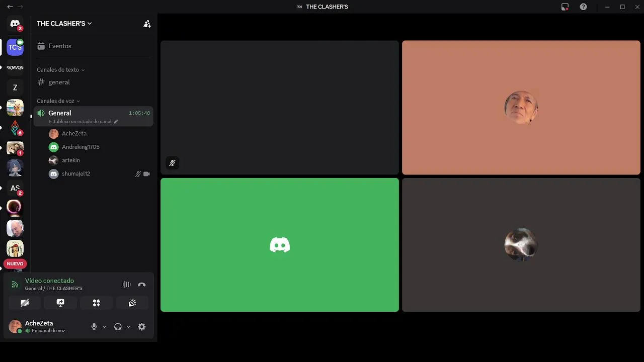Open Discord direct messages home
Image resolution: width=644 pixels, height=362 pixels.
click(x=15, y=24)
